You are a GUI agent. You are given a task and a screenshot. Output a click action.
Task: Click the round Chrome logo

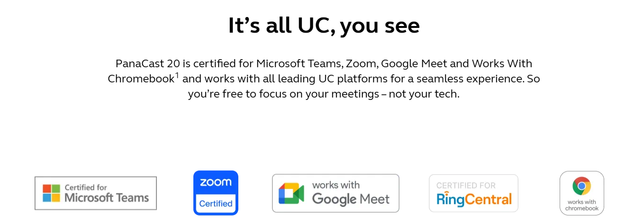581,186
